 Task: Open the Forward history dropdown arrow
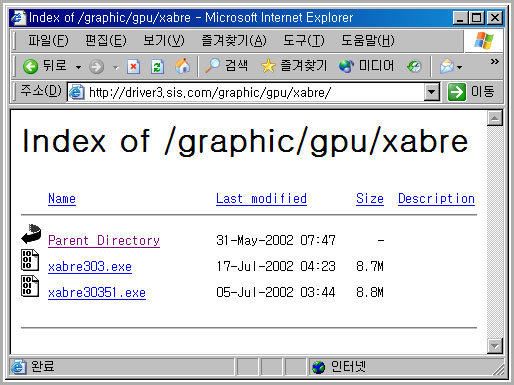pyautogui.click(x=116, y=68)
